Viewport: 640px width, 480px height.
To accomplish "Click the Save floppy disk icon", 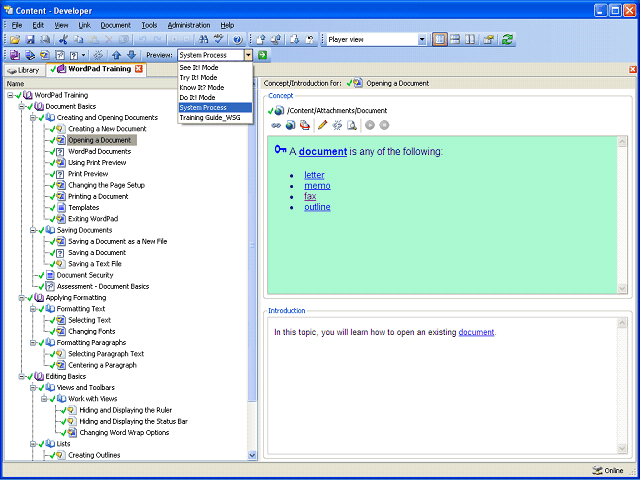I will (x=30, y=40).
